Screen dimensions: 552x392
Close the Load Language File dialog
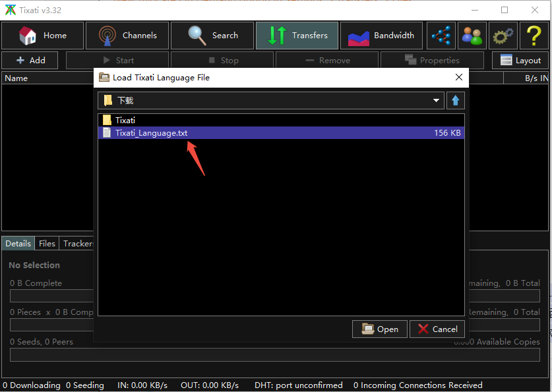459,77
